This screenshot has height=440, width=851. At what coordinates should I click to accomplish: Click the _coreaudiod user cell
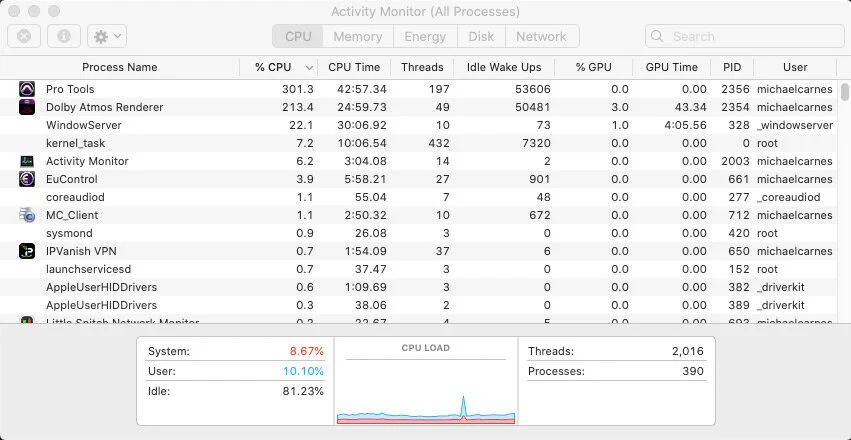tap(789, 197)
